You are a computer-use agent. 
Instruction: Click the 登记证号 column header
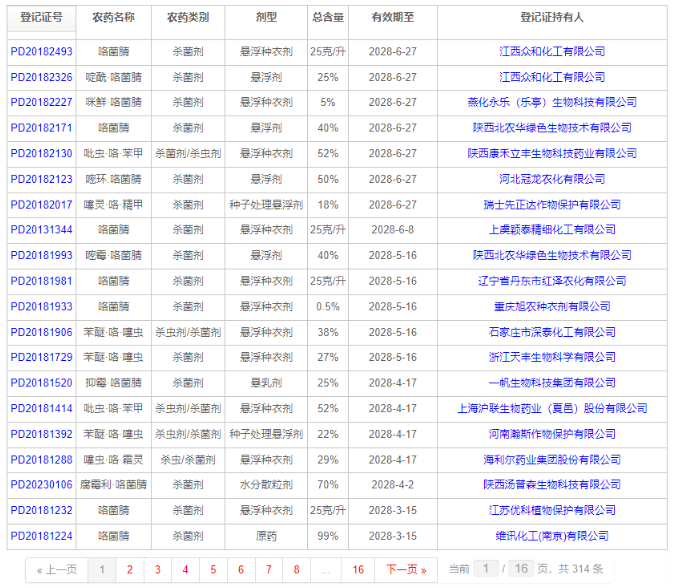point(41,18)
